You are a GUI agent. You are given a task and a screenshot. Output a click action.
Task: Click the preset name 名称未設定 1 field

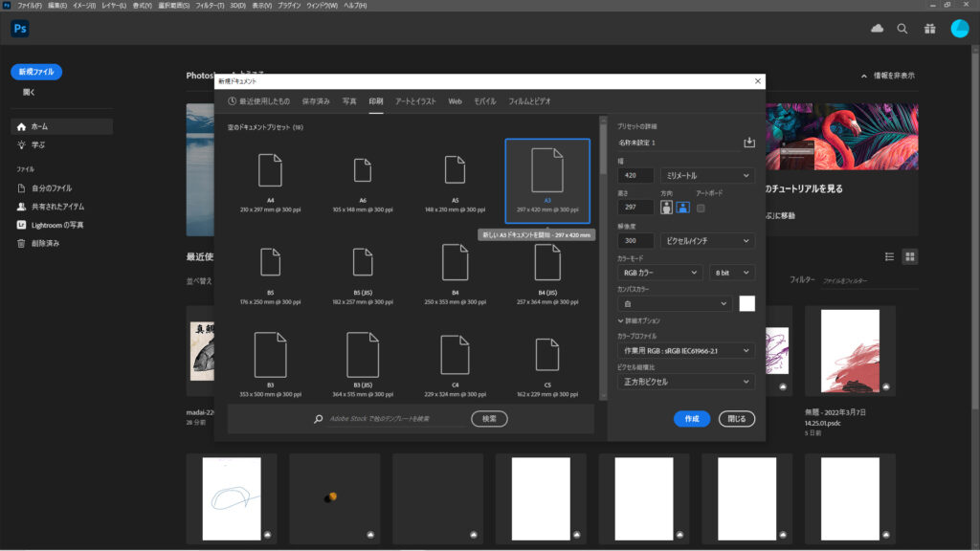point(679,143)
